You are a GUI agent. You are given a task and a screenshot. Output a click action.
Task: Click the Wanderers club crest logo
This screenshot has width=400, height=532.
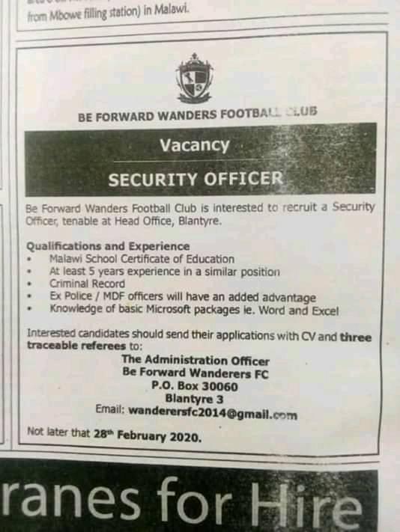tap(194, 78)
